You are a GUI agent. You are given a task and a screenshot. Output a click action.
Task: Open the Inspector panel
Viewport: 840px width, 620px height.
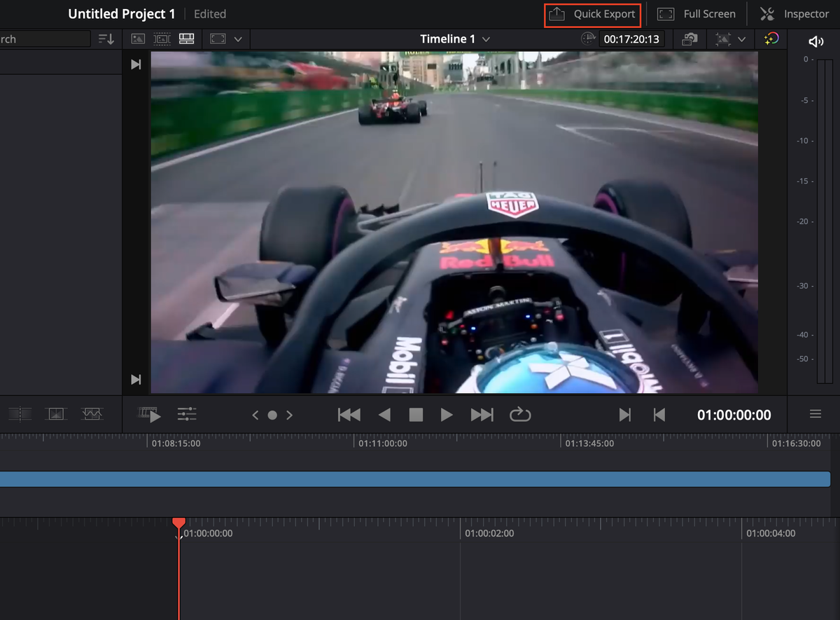(794, 14)
